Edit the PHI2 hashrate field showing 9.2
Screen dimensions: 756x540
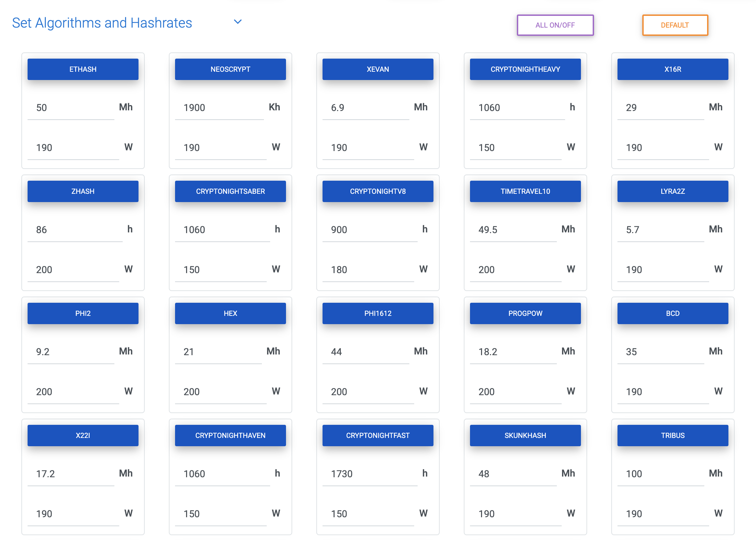point(71,352)
